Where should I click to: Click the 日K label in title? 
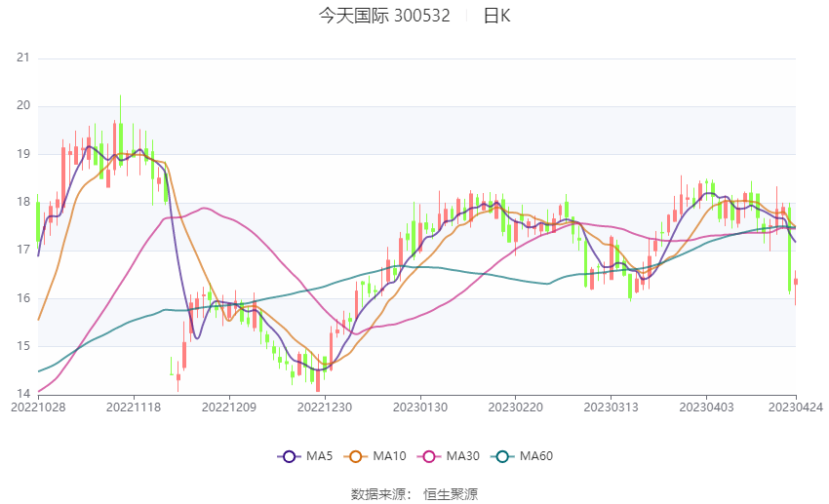tap(496, 17)
